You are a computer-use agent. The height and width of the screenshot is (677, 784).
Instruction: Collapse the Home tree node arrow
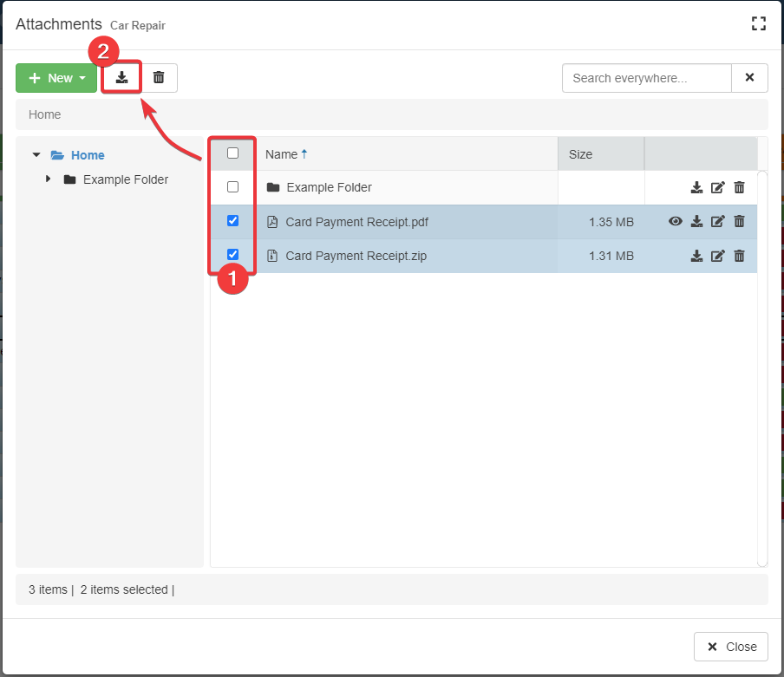36,155
